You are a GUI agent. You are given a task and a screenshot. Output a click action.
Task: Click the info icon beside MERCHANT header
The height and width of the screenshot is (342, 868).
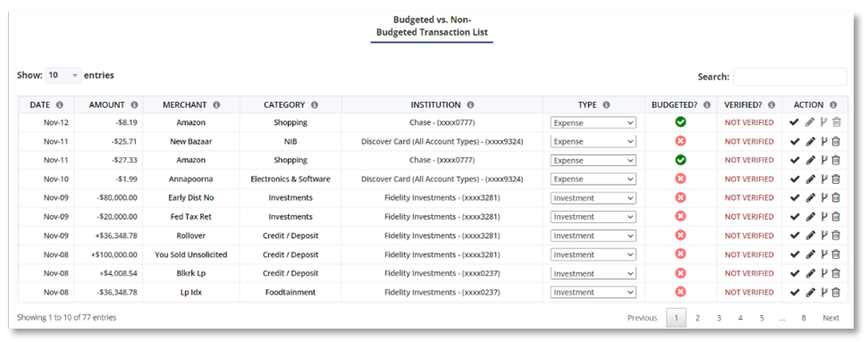[x=216, y=104]
